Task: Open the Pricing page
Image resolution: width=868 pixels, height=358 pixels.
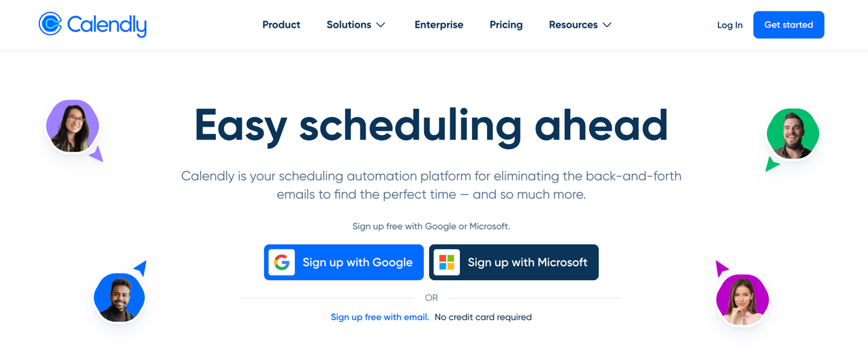Action: tap(506, 25)
